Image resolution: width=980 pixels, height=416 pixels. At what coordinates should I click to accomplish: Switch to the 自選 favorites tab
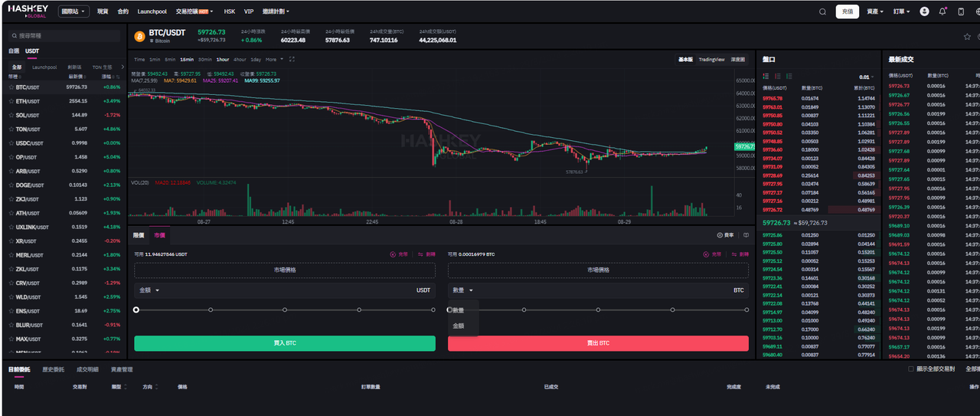tap(14, 51)
